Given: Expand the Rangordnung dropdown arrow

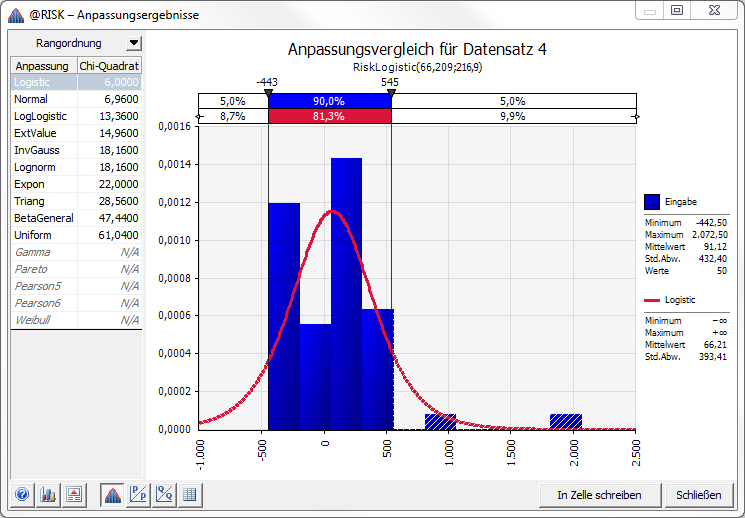Looking at the screenshot, I should click(134, 43).
